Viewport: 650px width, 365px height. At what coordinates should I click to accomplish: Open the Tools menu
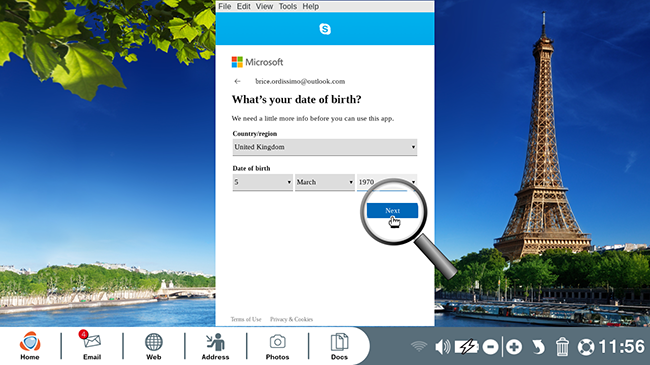(x=288, y=6)
